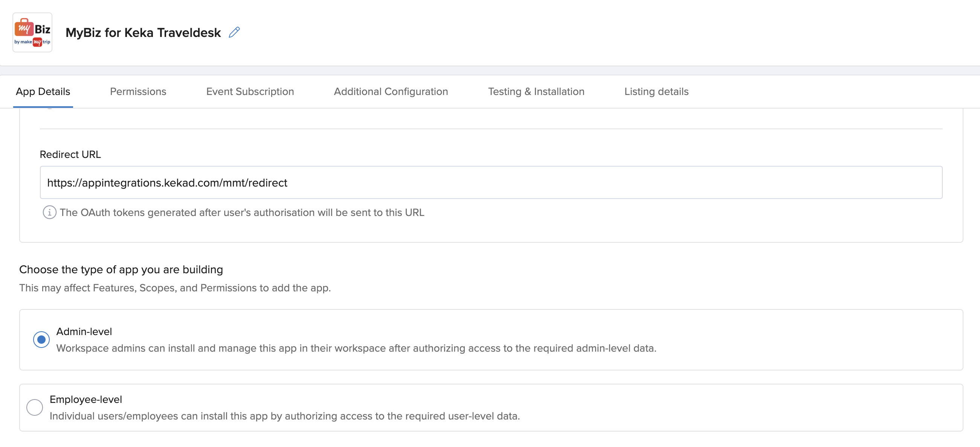Click the MyBiz app logo thumbnail
This screenshot has width=980, height=447.
point(32,32)
